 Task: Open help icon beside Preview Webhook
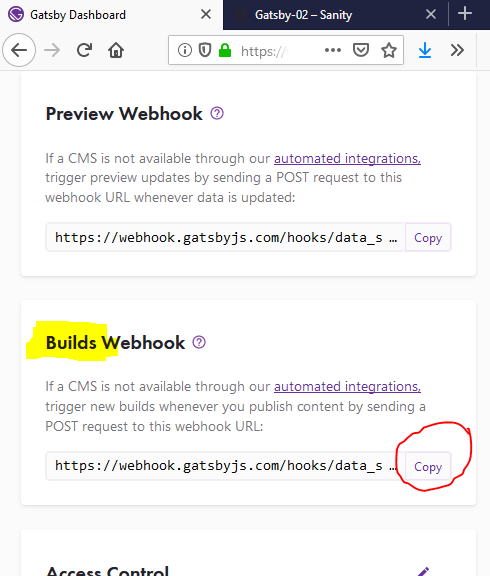click(x=217, y=113)
